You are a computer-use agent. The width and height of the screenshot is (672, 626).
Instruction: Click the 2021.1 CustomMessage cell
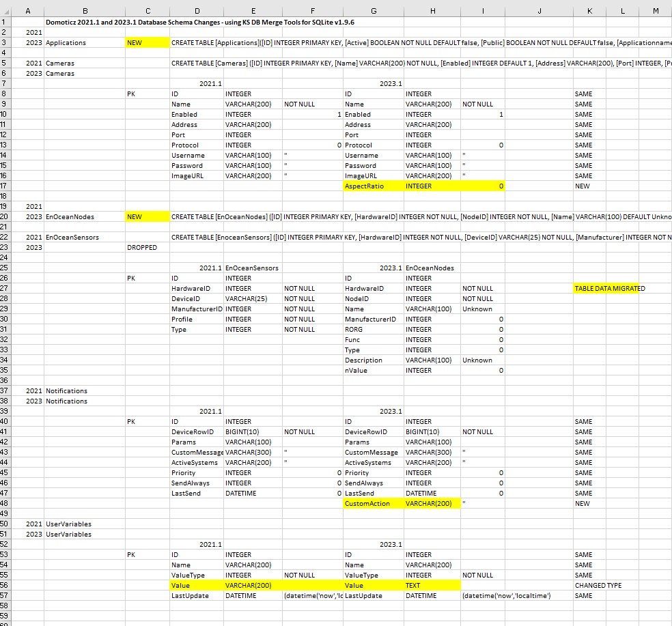(x=197, y=453)
